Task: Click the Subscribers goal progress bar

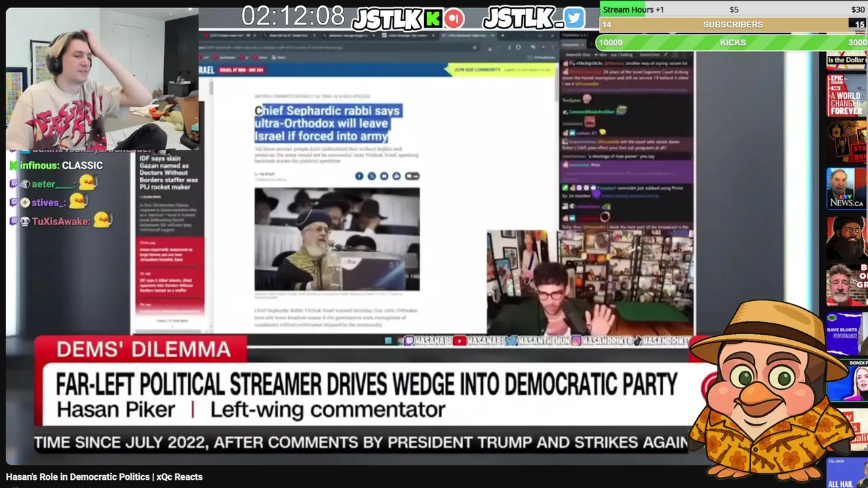Action: pyautogui.click(x=733, y=24)
